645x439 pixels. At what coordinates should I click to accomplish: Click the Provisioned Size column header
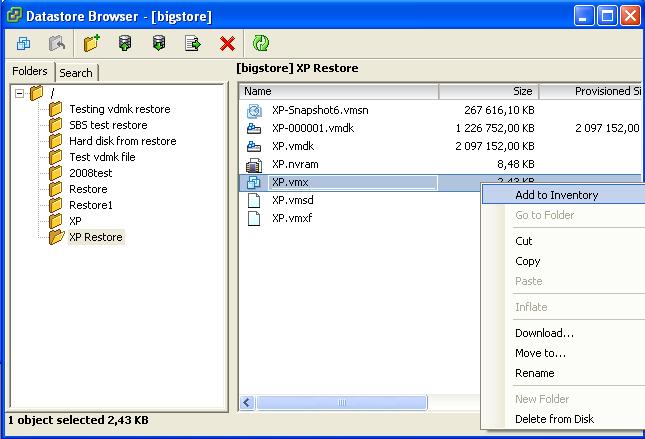point(592,91)
